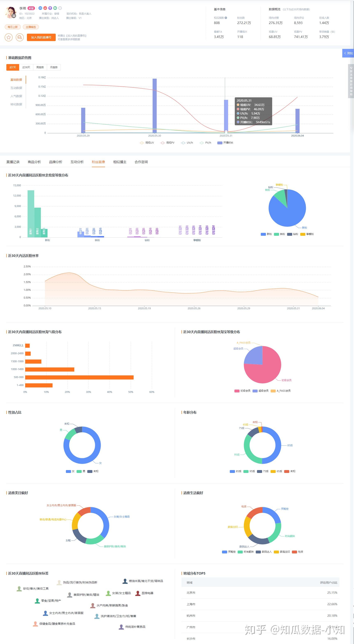Click the 彩妆/香水/美妆工具 fan tag icon
The image size is (354, 644).
tap(19, 589)
